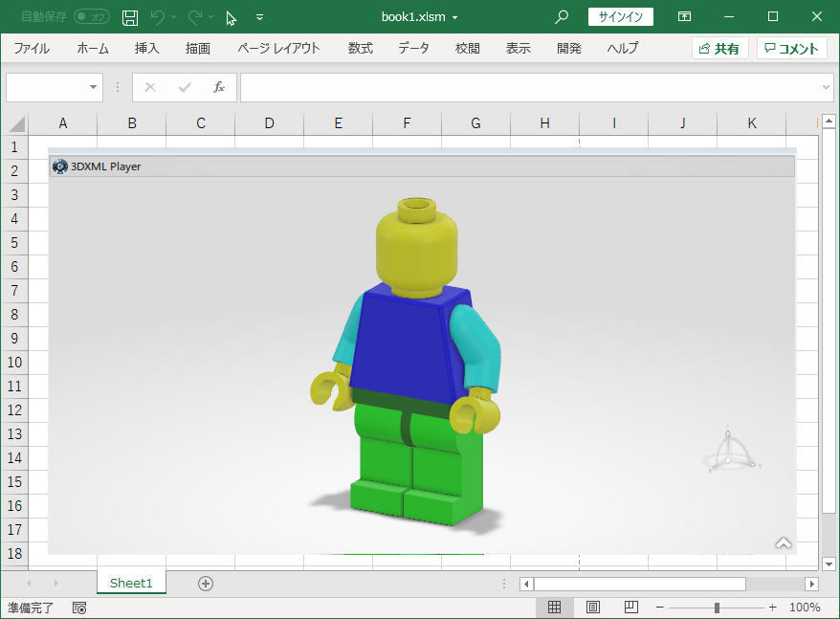The height and width of the screenshot is (619, 840).
Task: Click the Undo arrow icon
Action: tap(158, 17)
